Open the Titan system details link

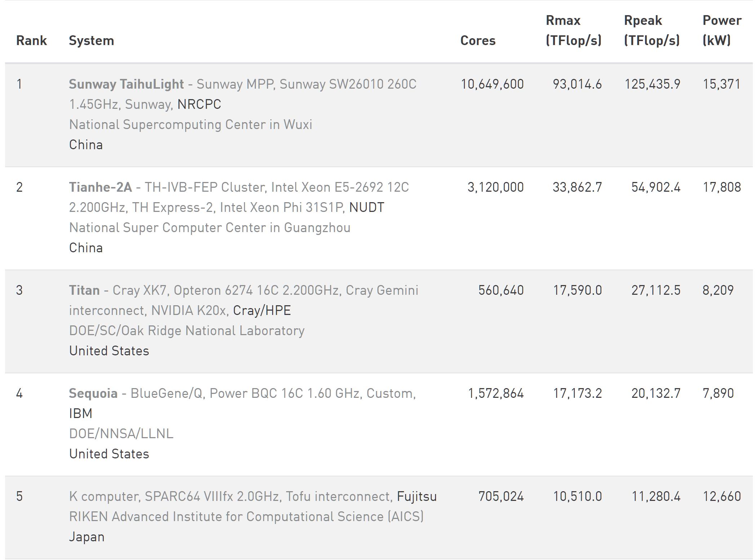84,290
